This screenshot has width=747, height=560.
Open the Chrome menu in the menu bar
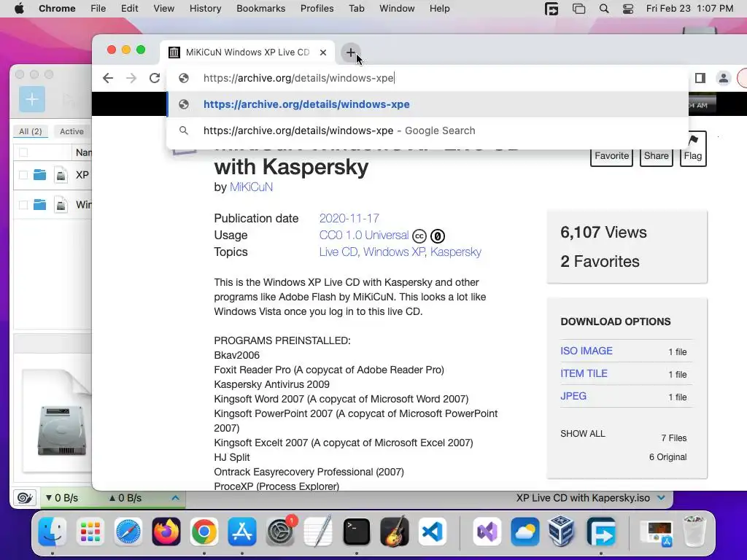pos(57,9)
